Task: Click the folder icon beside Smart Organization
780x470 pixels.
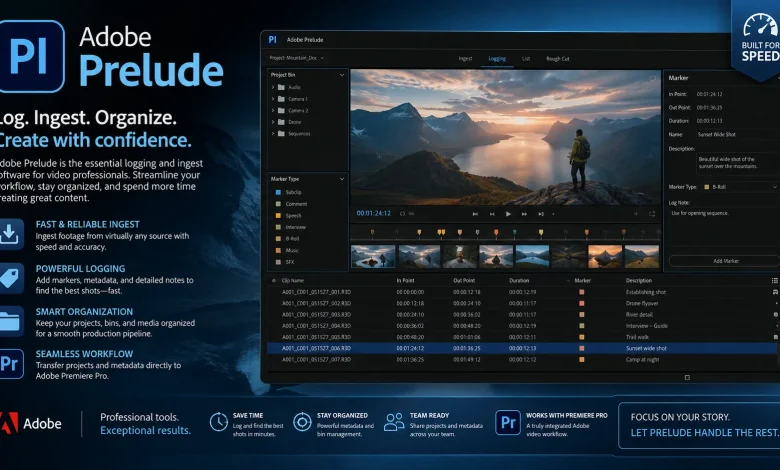Action: click(9, 321)
